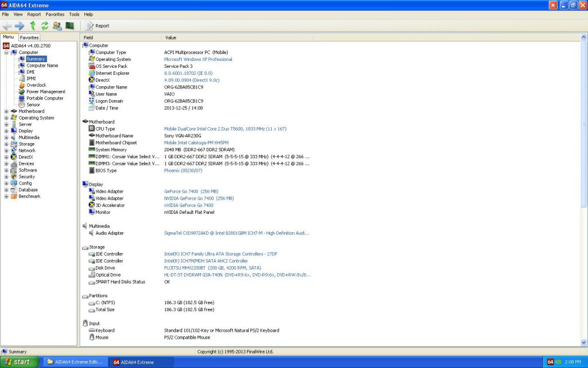Click the green Up arrow toolbar icon

coord(33,26)
